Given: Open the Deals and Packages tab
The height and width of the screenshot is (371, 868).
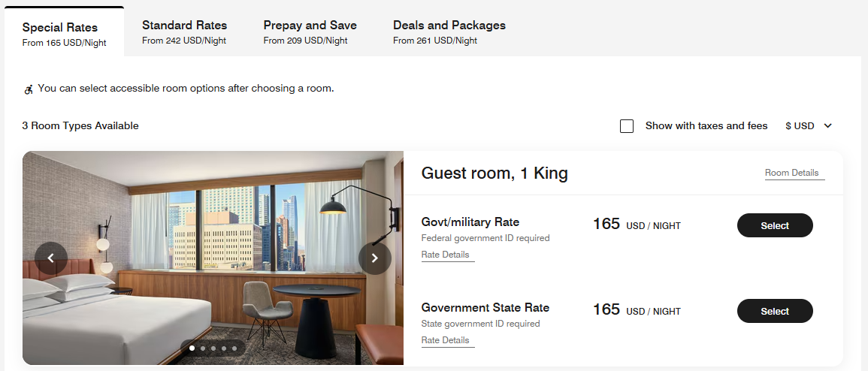Looking at the screenshot, I should 449,32.
